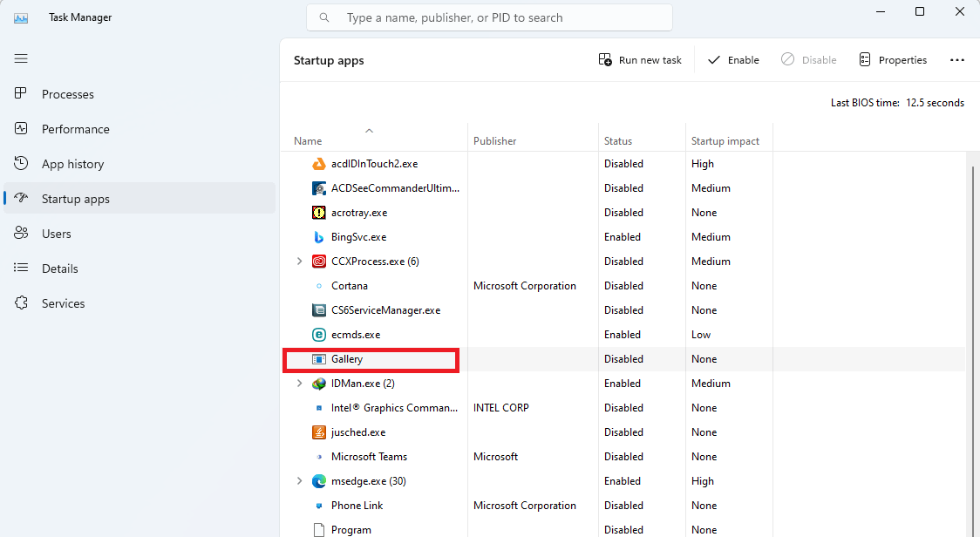Click INTEL CORP publisher cell
The height and width of the screenshot is (537, 980).
(500, 408)
